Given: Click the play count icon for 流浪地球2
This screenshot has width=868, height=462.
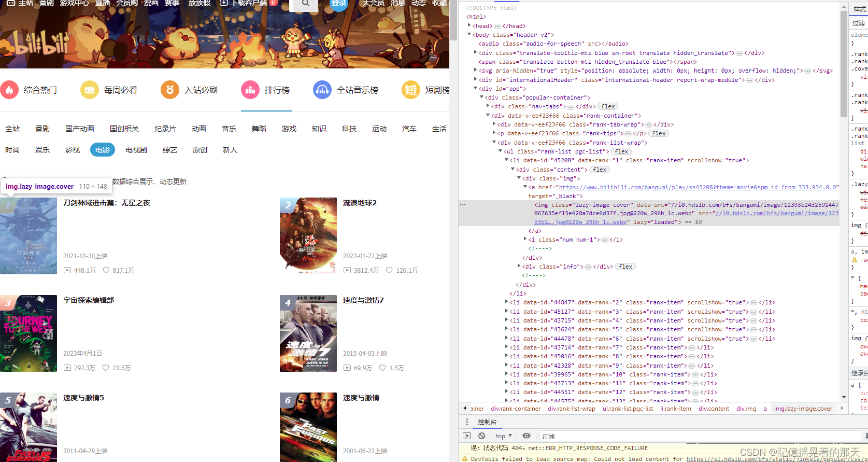Looking at the screenshot, I should click(x=347, y=270).
